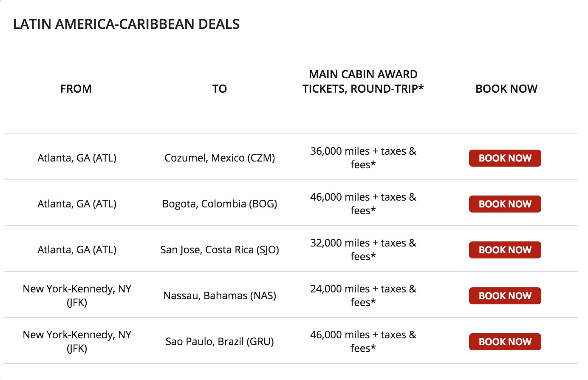This screenshot has height=380, width=588.
Task: Click the BOOK NOW column header text
Action: [x=506, y=89]
